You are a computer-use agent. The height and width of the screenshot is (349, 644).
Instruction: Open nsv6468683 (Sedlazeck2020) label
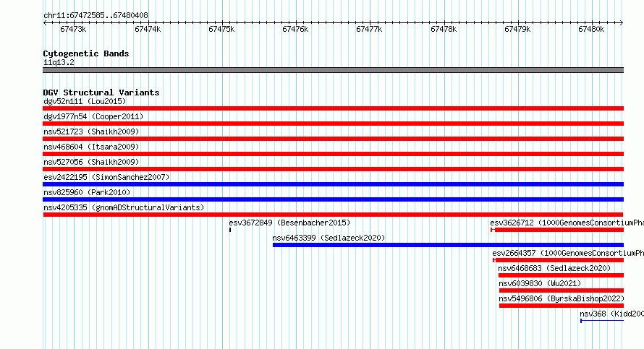(x=554, y=268)
